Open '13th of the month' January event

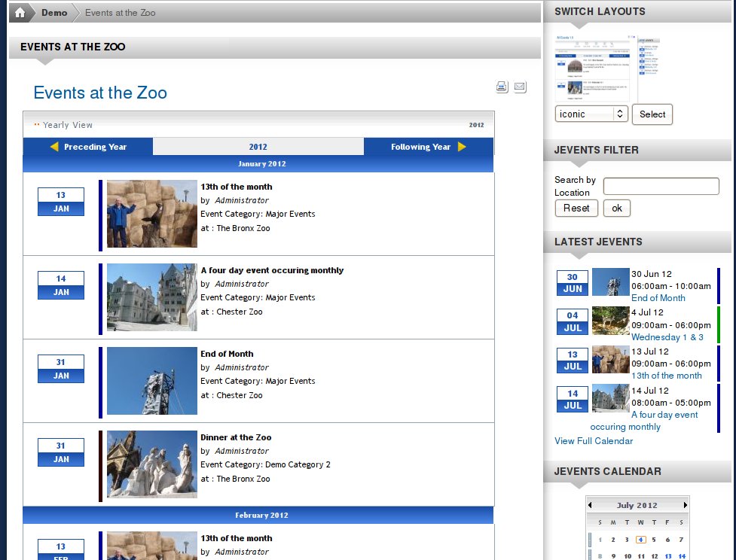click(x=236, y=187)
